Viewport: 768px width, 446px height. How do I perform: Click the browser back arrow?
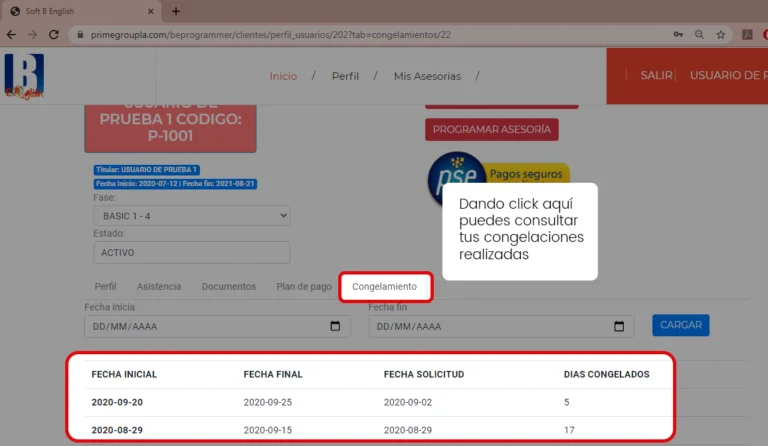(x=11, y=34)
